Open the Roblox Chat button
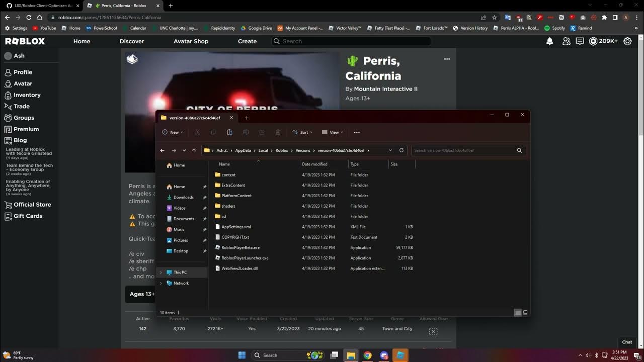The image size is (644, 362). [627, 342]
